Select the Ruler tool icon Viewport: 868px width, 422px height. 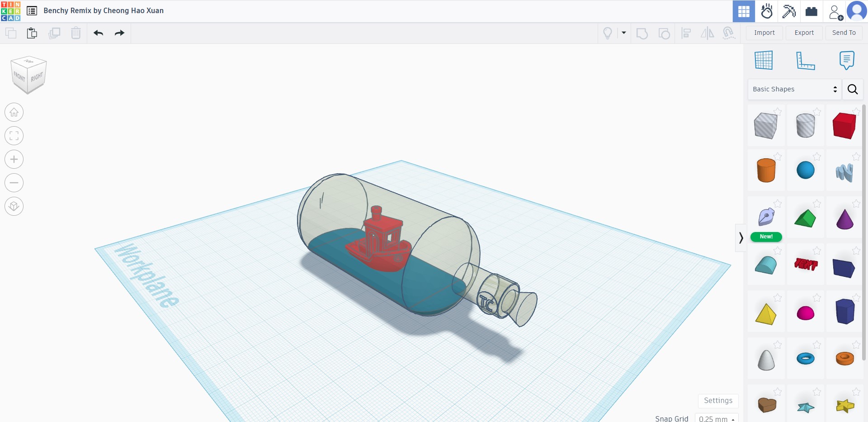805,61
